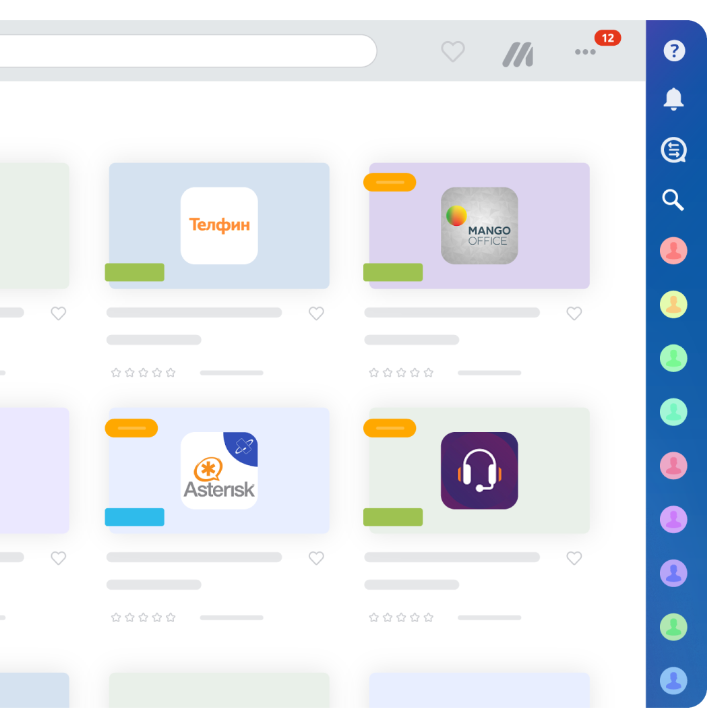Open the Asterisk app card
The width and height of the screenshot is (728, 728).
[219, 471]
